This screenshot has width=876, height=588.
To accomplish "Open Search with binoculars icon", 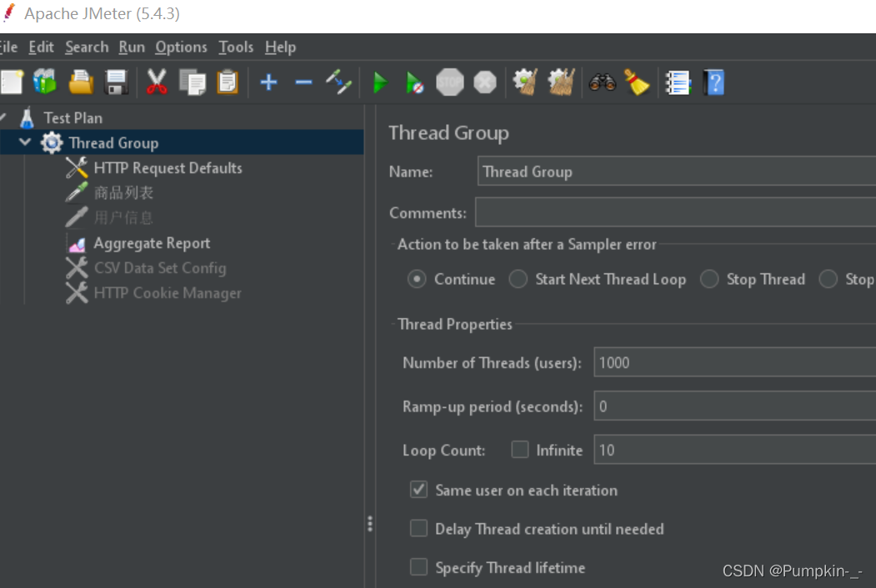I will pos(603,82).
